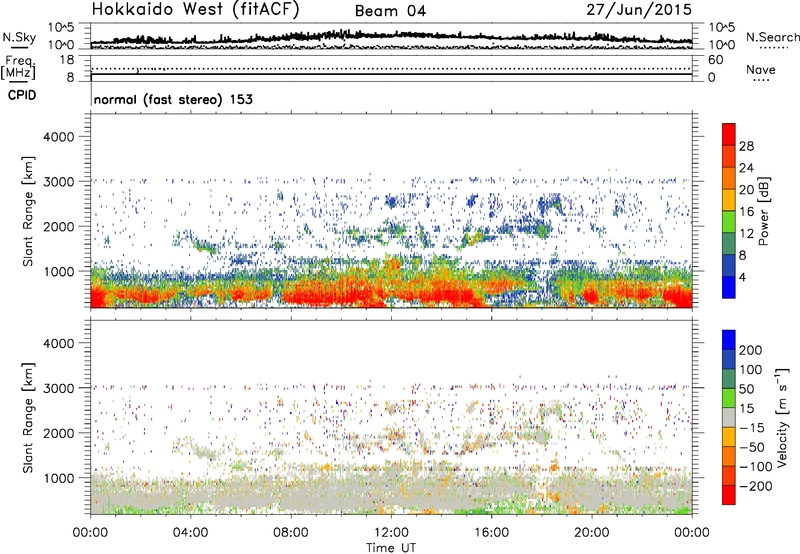Click the velocity colorbar value 50

[746, 389]
